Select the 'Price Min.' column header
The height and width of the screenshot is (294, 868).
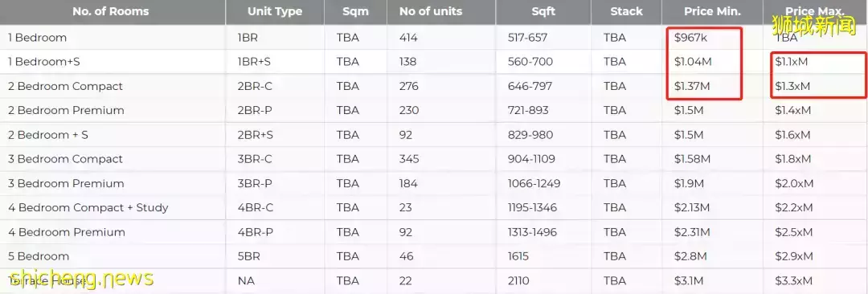click(712, 11)
